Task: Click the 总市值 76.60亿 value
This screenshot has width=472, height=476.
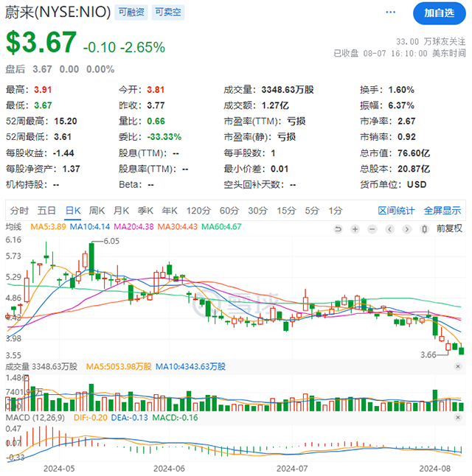Action: pyautogui.click(x=414, y=153)
